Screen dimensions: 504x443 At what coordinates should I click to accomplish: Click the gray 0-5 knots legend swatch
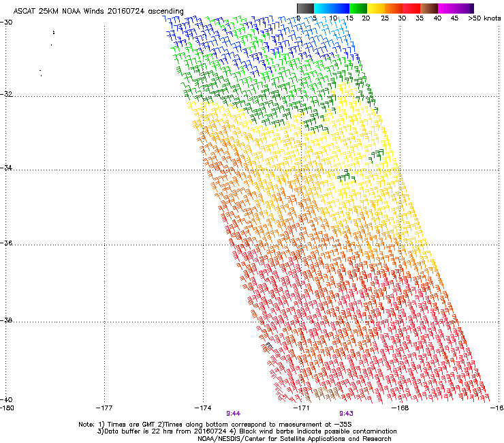(305, 8)
